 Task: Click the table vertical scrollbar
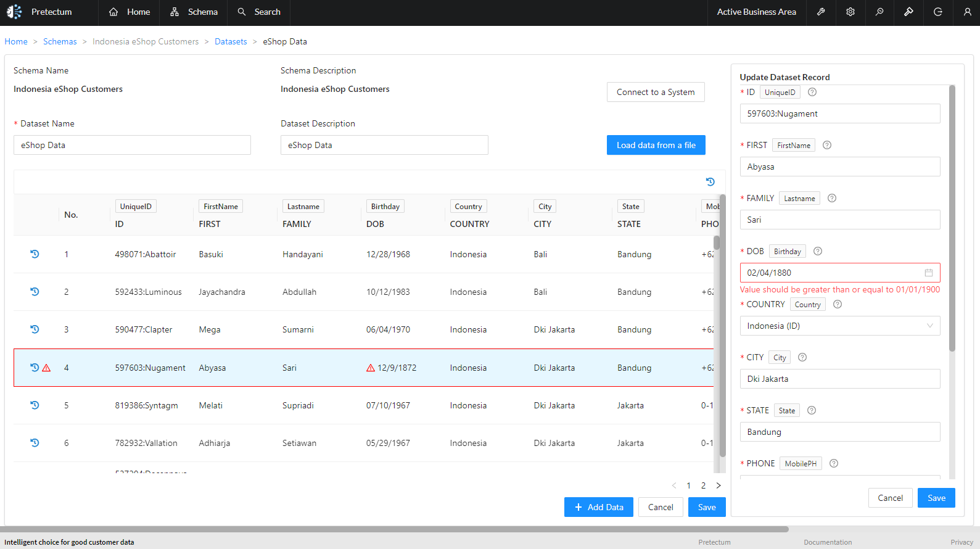point(723,325)
